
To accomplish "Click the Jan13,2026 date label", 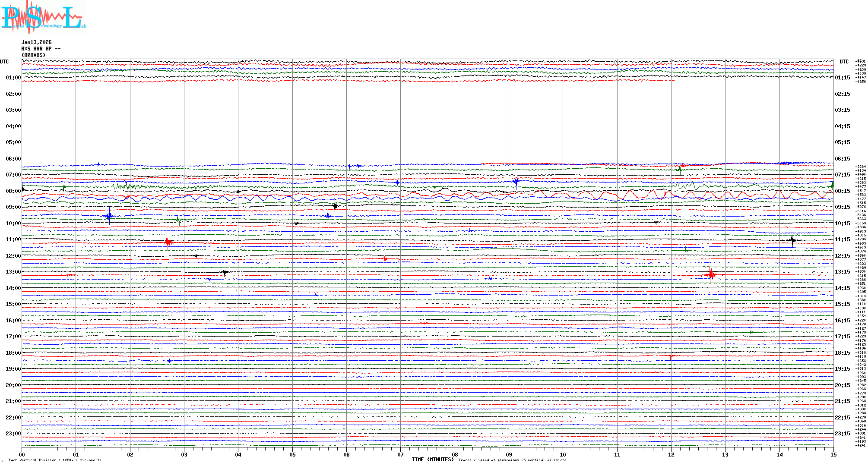I will [36, 42].
